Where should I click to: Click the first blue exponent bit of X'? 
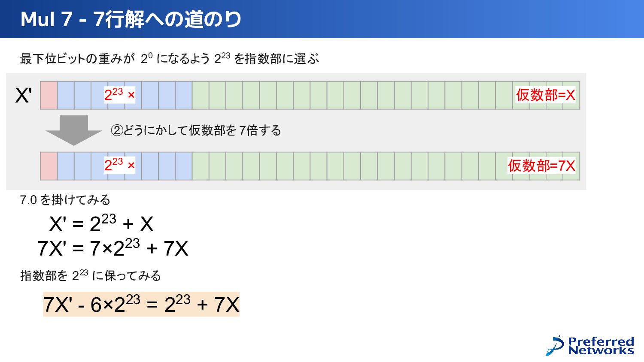(66, 95)
